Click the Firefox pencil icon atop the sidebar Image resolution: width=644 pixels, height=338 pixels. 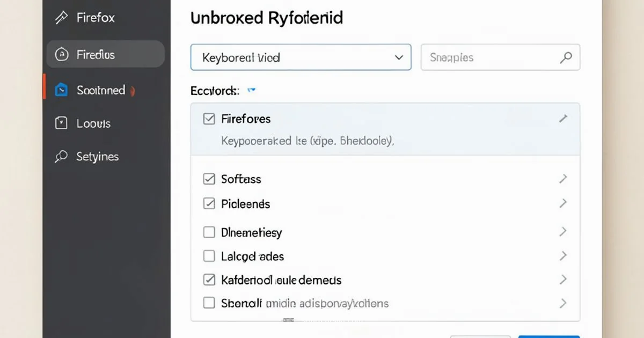click(x=61, y=17)
